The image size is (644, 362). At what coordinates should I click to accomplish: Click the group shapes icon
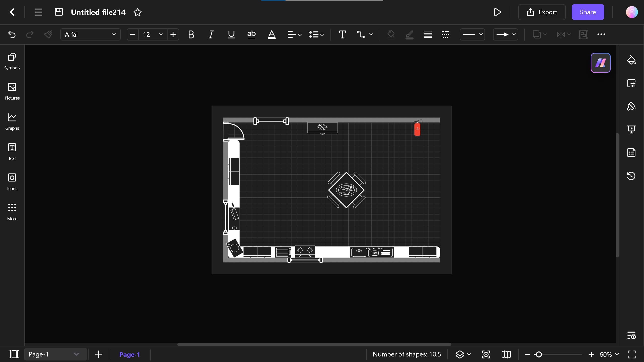[583, 34]
